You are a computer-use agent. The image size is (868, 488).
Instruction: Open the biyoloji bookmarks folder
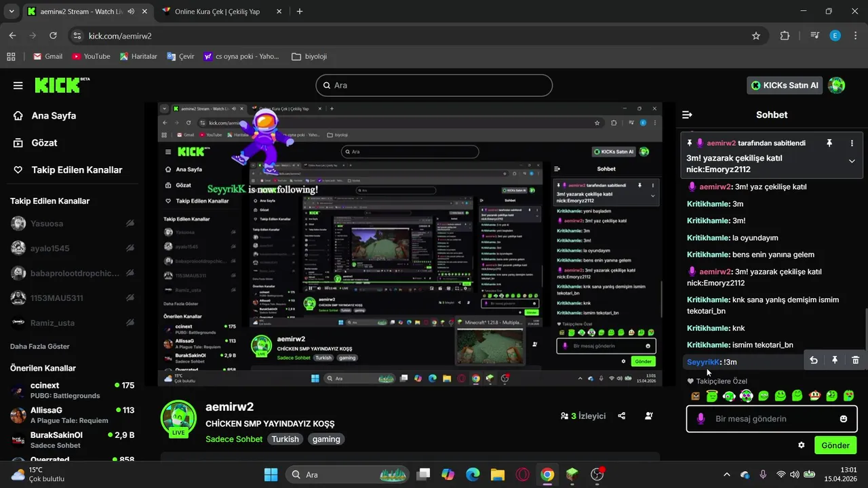pyautogui.click(x=310, y=56)
